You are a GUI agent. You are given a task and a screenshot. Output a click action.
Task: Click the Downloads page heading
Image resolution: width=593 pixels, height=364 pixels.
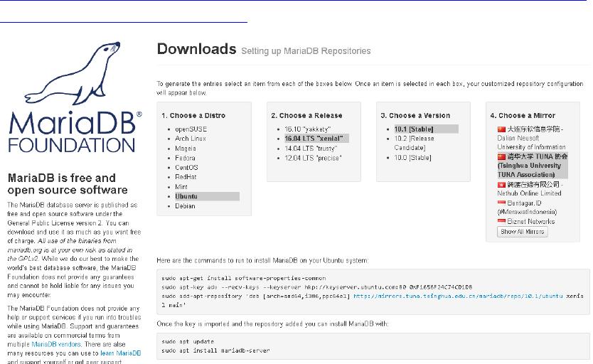(197, 49)
